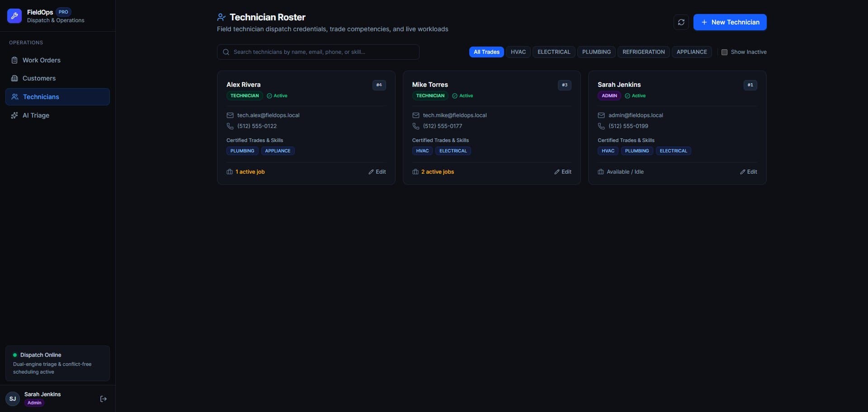Click the magnifier icon in search field

226,52
